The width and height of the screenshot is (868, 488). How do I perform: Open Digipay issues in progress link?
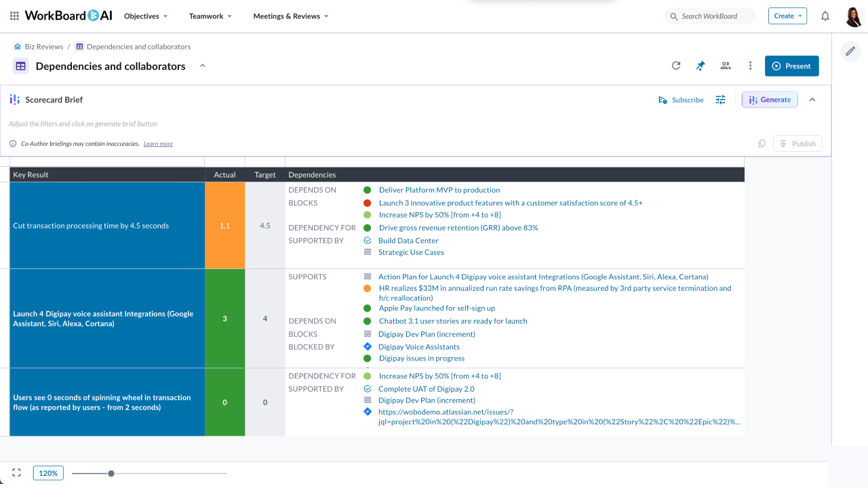[422, 358]
